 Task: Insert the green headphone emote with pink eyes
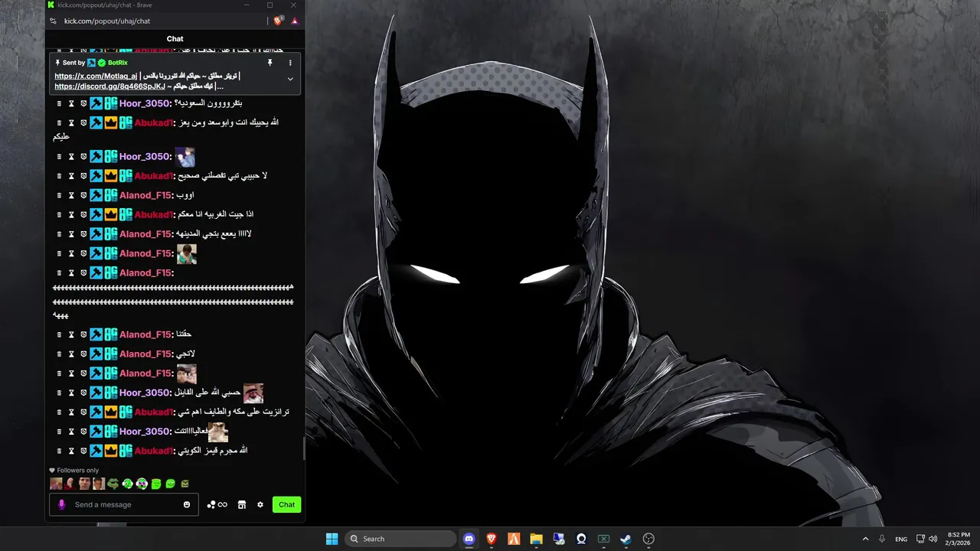[x=142, y=484]
